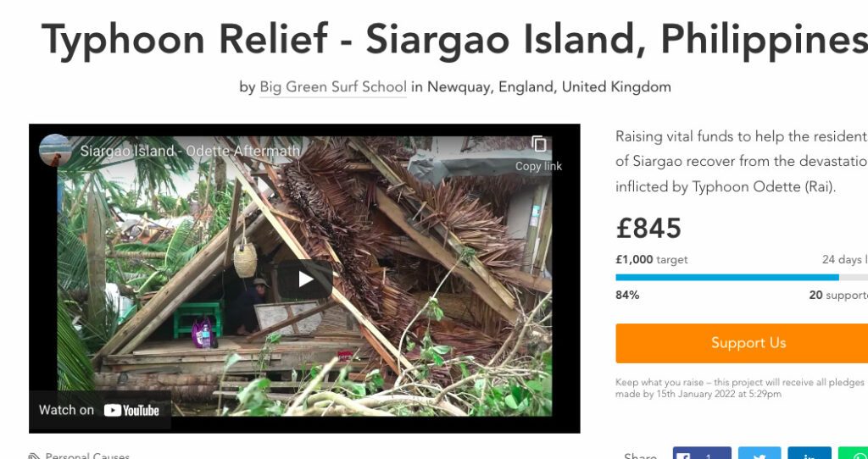This screenshot has width=868, height=459.
Task: Click the Copy link icon on video
Action: click(x=538, y=145)
